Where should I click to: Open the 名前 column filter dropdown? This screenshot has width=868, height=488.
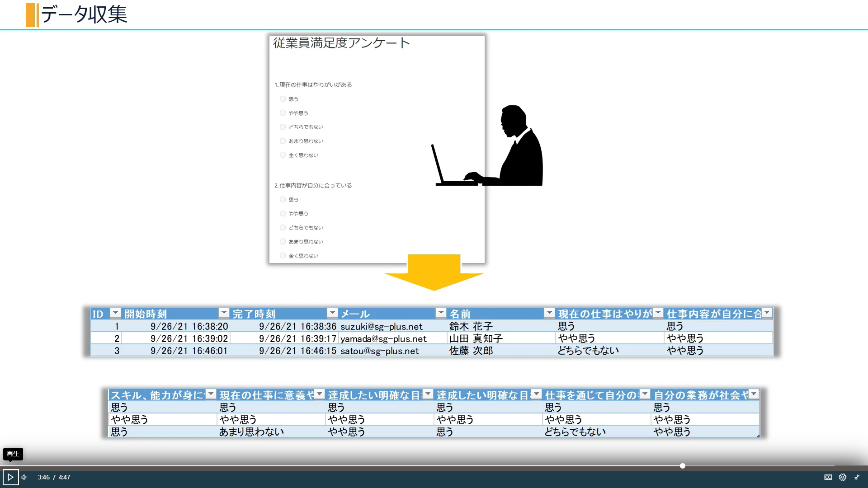click(x=550, y=312)
